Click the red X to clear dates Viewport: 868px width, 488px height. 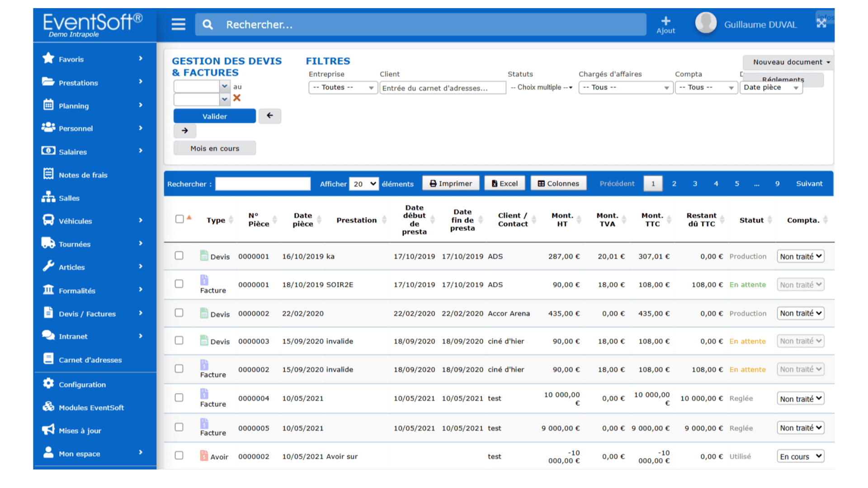point(237,98)
